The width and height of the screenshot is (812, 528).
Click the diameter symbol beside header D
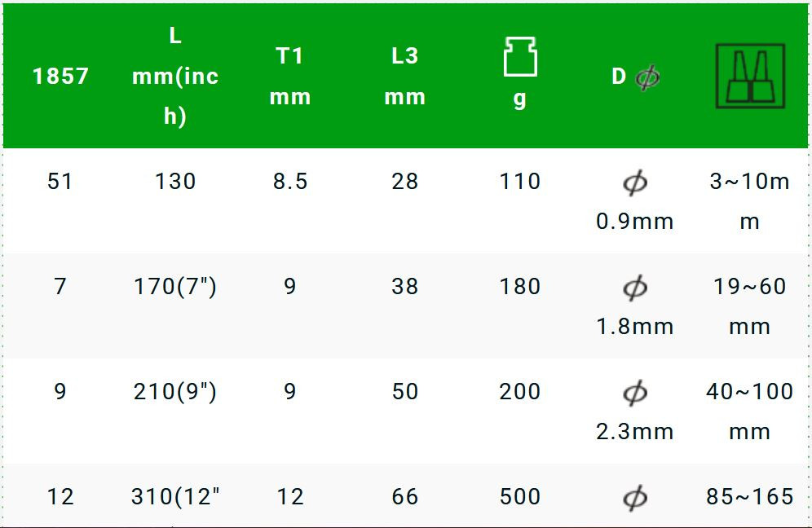coord(647,77)
